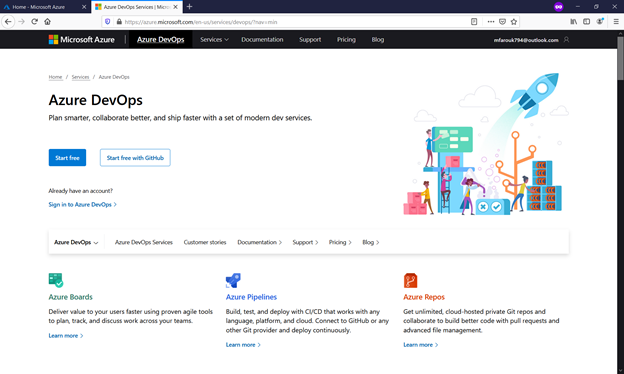Click the browser forward arrow
The width and height of the screenshot is (624, 374).
(21, 21)
